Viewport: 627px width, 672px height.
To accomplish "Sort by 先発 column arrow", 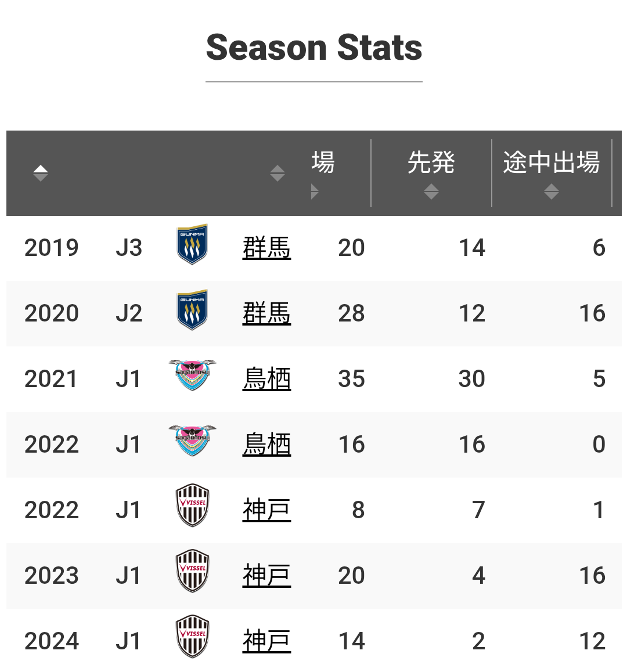I will pos(431,192).
